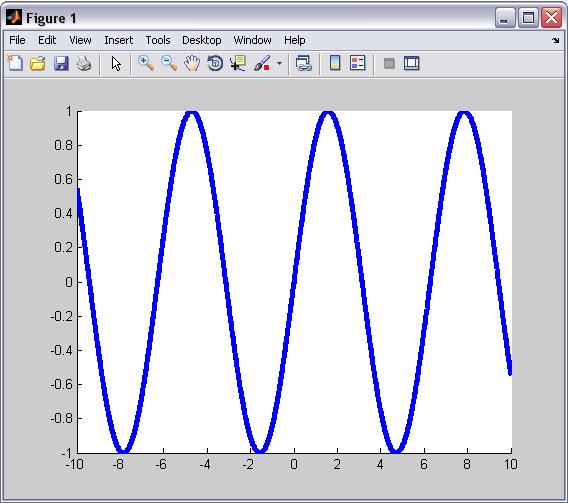Maximize the Figure 1 window
Viewport: 568px width, 503px height.
tap(528, 17)
